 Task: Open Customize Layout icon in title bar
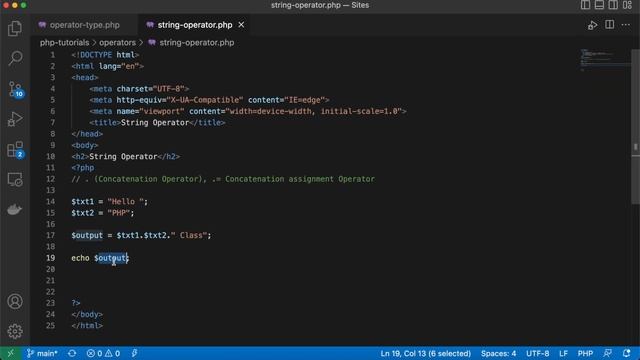(627, 5)
